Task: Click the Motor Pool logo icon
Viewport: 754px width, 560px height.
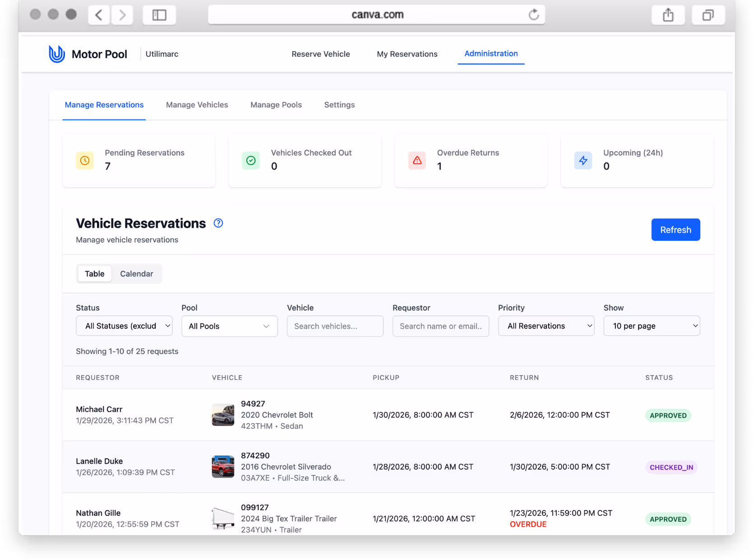Action: click(57, 54)
